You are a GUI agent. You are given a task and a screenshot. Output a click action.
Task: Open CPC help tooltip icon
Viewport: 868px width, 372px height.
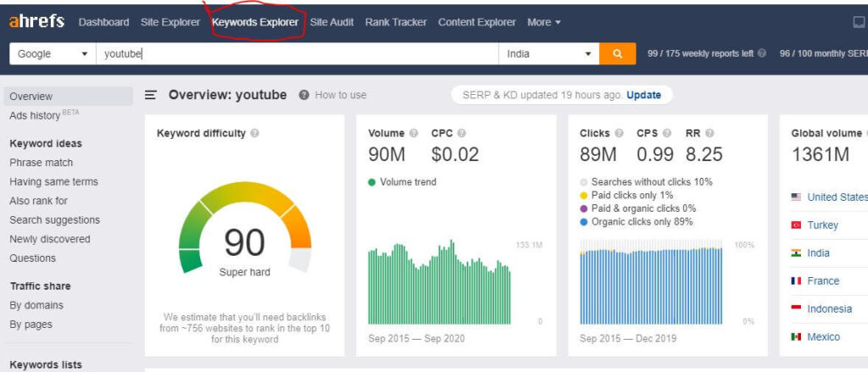pyautogui.click(x=462, y=133)
